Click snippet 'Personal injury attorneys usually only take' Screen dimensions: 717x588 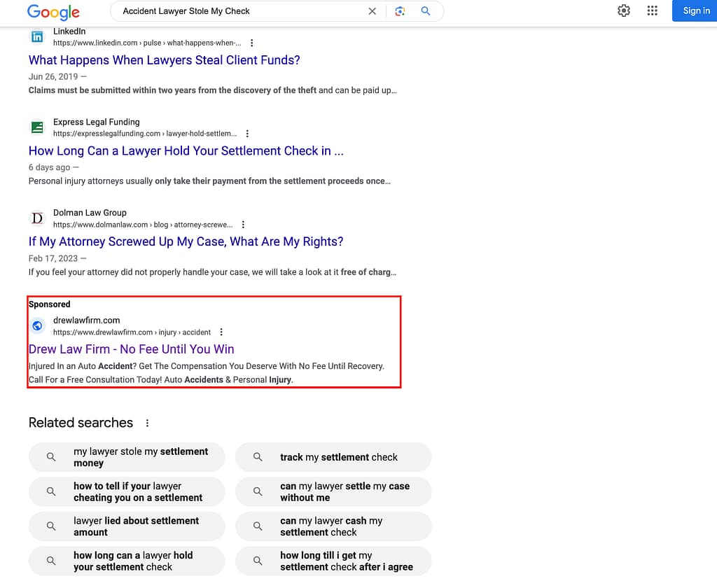click(209, 181)
